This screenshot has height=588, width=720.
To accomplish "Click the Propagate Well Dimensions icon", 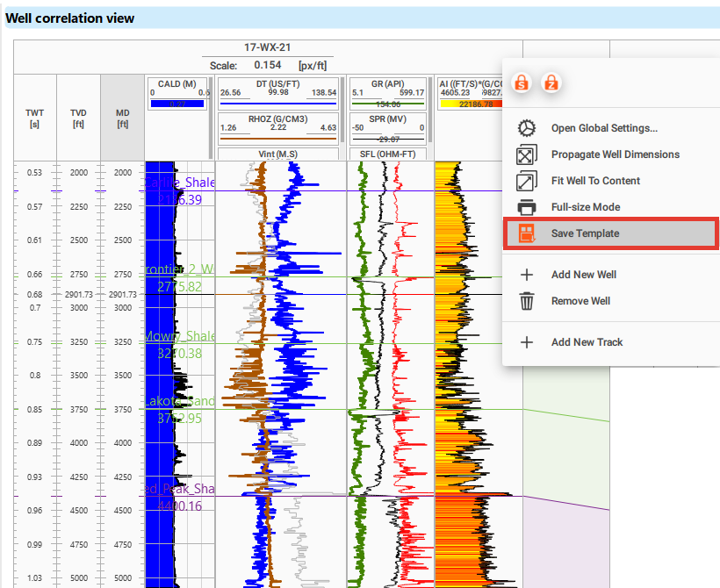I will [527, 154].
